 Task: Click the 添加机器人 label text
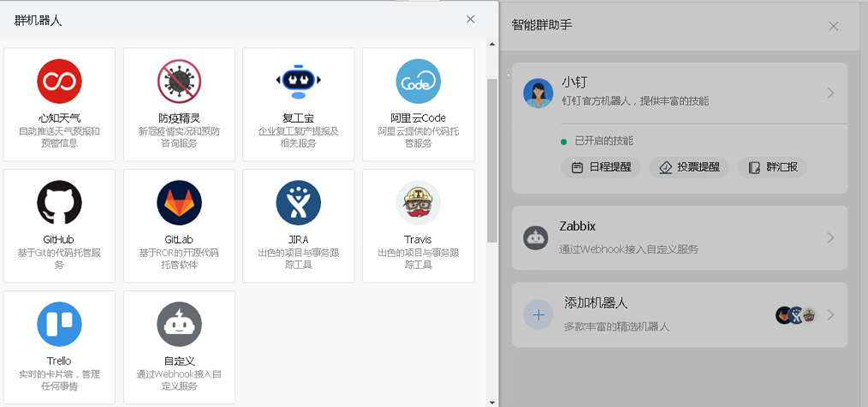[596, 303]
